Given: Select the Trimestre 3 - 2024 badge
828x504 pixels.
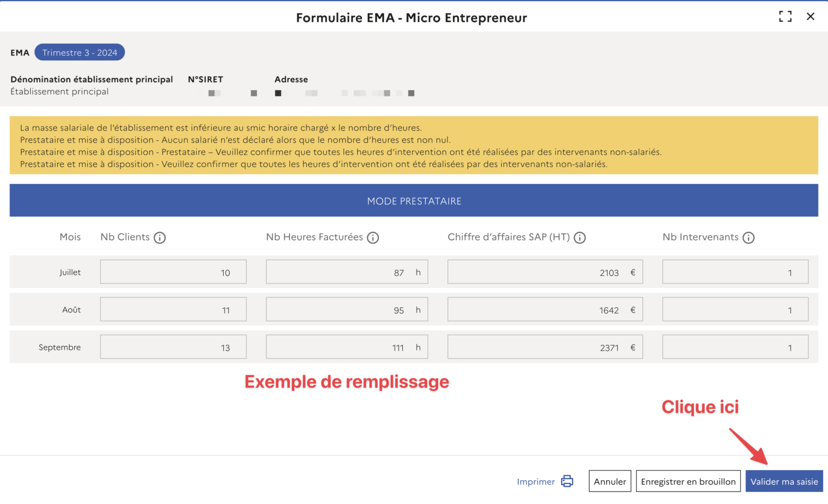Looking at the screenshot, I should click(x=79, y=52).
